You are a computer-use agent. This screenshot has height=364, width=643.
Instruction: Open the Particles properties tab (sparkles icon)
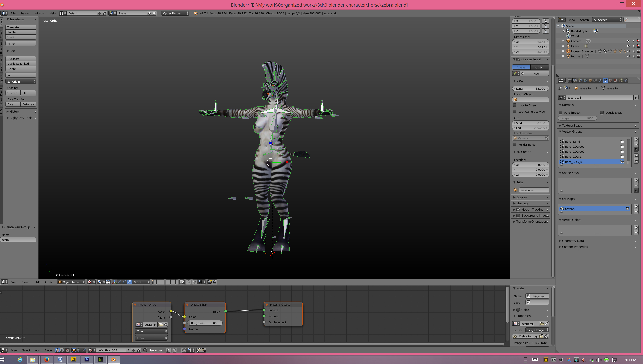click(621, 80)
